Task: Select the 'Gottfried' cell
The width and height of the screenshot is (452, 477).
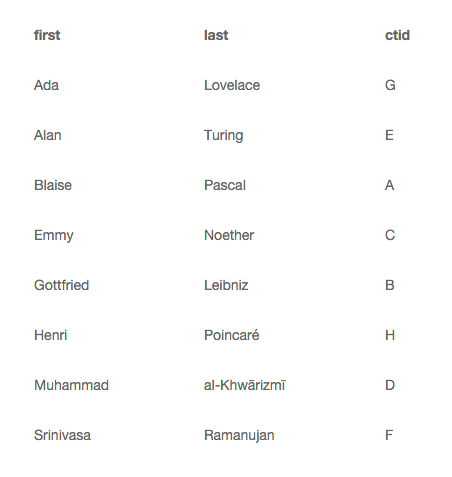Action: 62,285
